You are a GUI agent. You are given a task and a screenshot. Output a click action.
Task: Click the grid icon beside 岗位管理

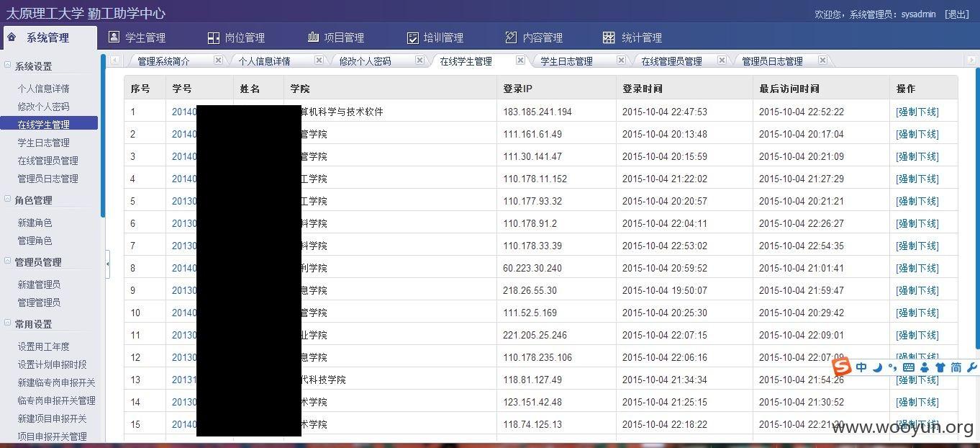(213, 37)
